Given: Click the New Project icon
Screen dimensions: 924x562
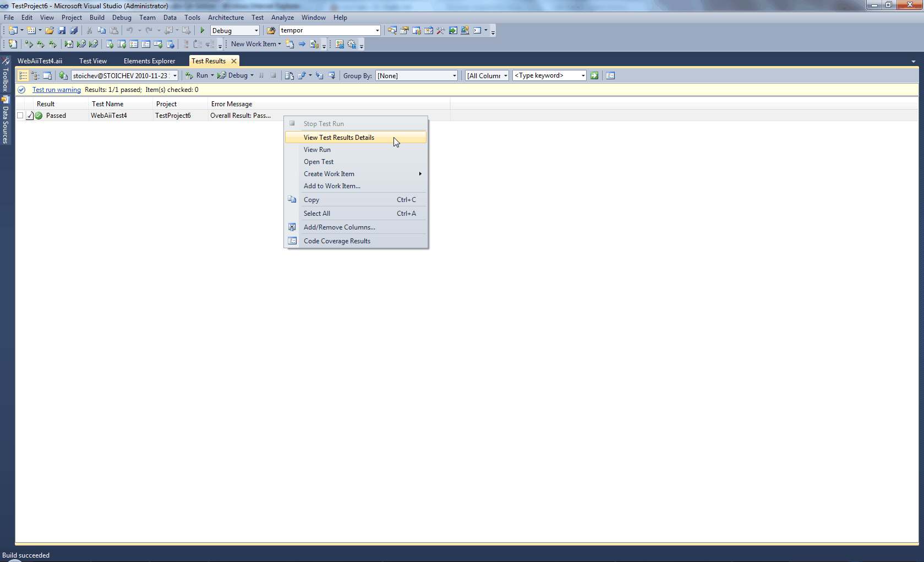Looking at the screenshot, I should tap(13, 31).
